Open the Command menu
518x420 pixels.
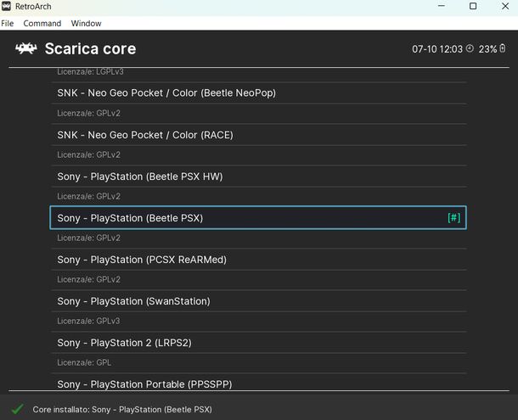tap(42, 24)
